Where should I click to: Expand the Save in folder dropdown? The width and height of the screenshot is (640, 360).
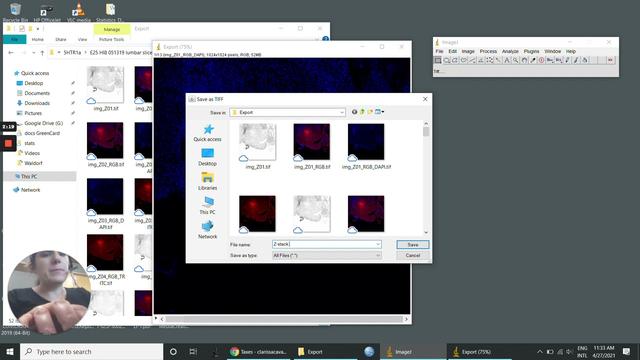coord(342,112)
